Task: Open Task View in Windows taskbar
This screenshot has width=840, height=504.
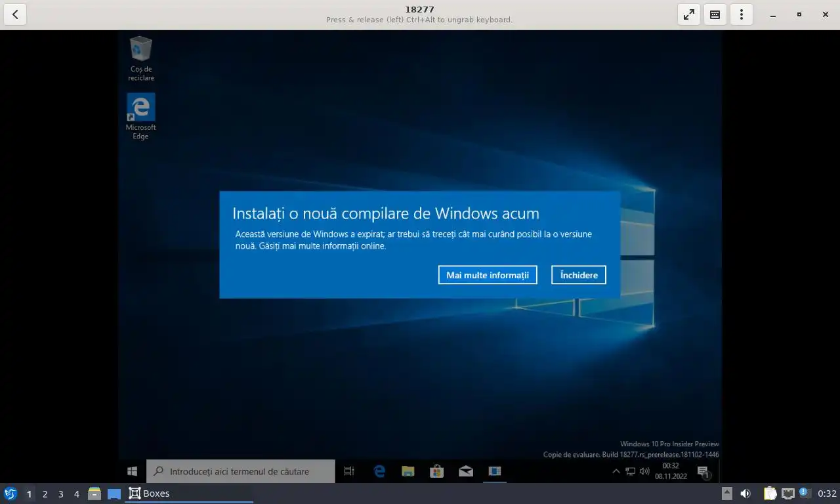Action: pyautogui.click(x=349, y=471)
